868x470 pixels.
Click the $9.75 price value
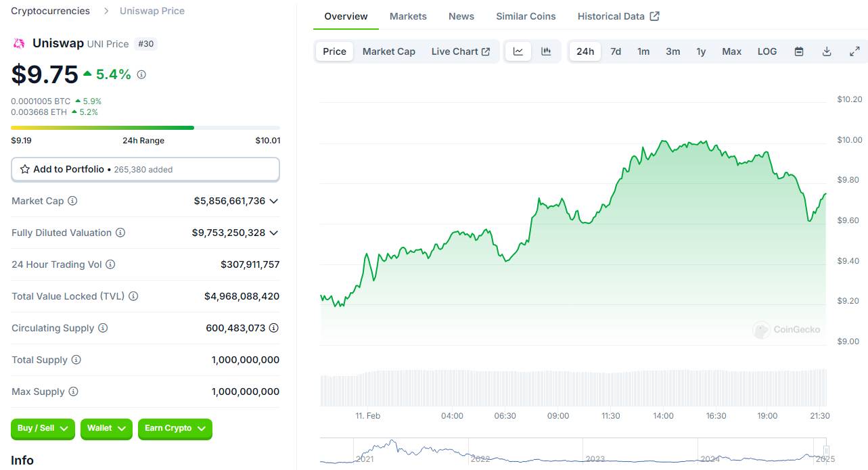(x=45, y=74)
